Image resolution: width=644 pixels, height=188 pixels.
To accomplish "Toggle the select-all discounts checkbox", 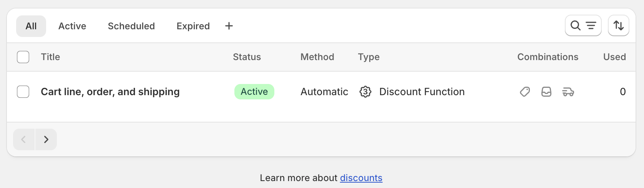I will 23,57.
